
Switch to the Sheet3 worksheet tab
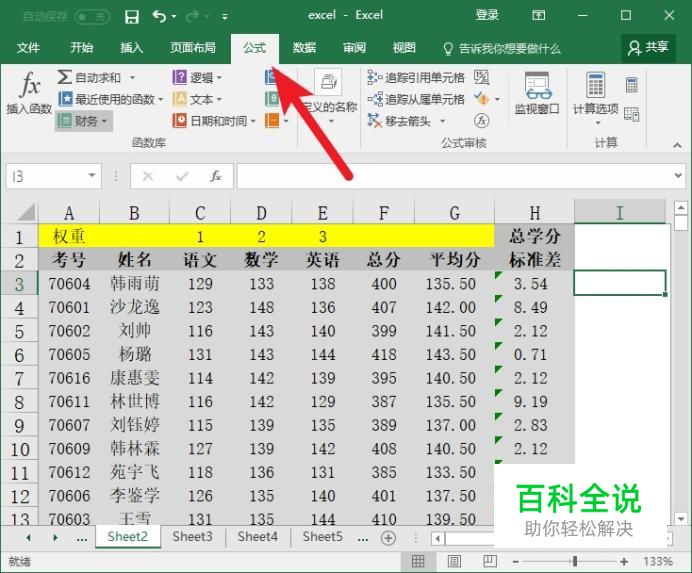pyautogui.click(x=192, y=537)
